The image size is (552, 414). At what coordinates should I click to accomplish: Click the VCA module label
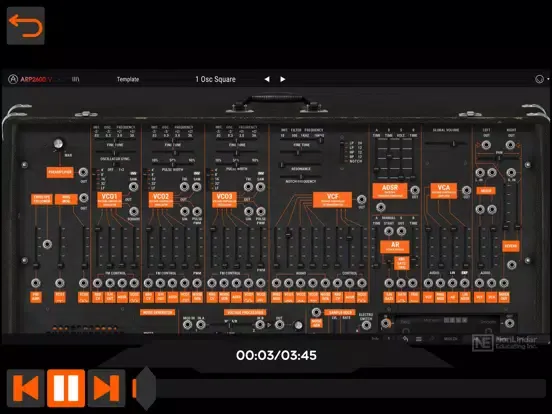tap(444, 190)
